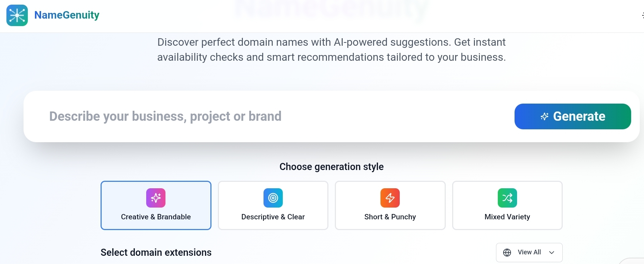
Task: Expand the chevron arrow next to View All
Action: pyautogui.click(x=552, y=253)
